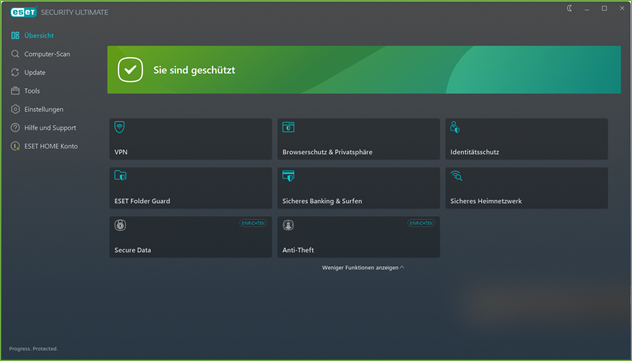Click the Einstellungen gear icon
Screen dimensions: 632x361
(15, 109)
